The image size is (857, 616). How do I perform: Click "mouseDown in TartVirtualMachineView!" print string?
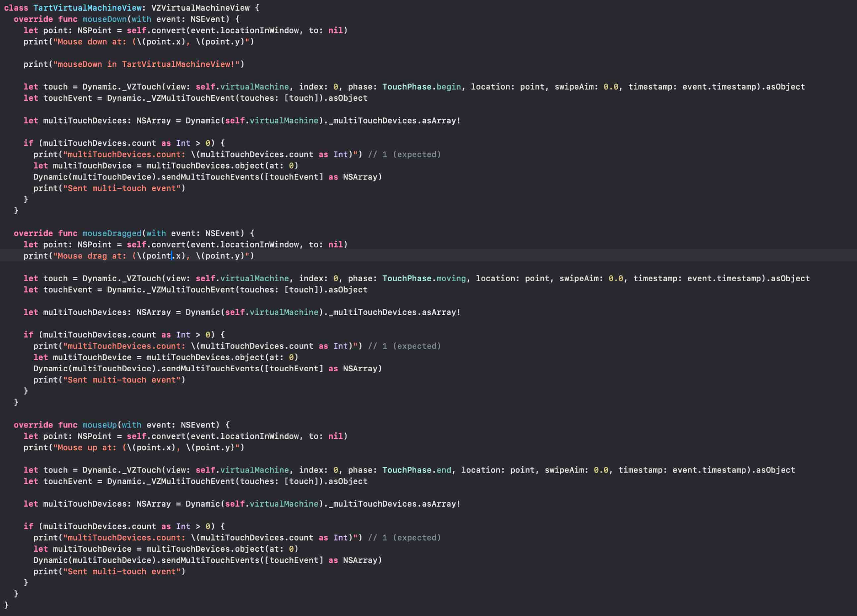coord(148,64)
